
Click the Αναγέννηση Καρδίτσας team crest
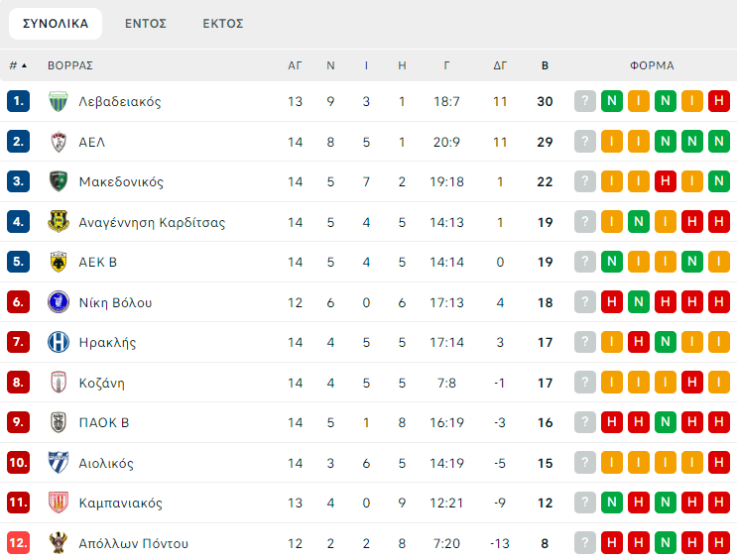click(59, 222)
